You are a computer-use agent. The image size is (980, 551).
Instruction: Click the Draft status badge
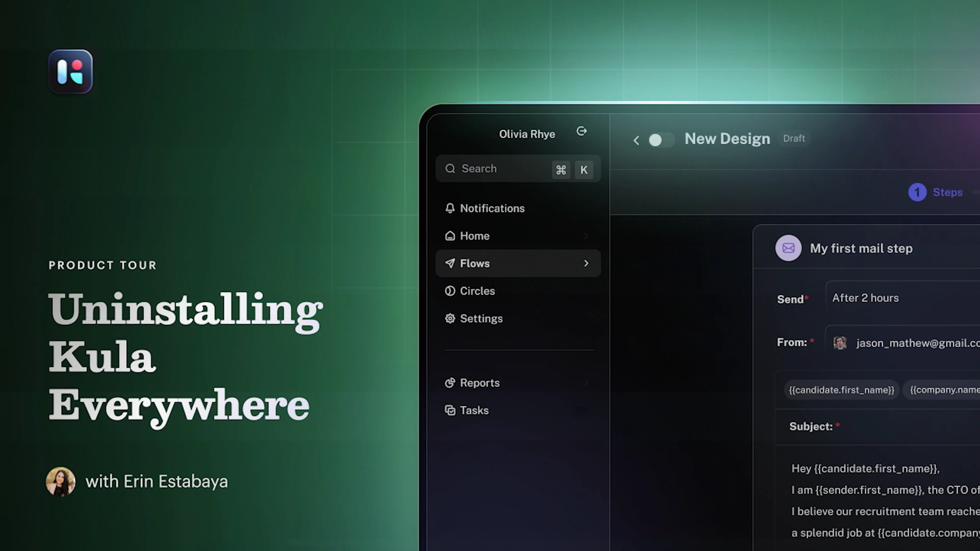click(x=794, y=139)
